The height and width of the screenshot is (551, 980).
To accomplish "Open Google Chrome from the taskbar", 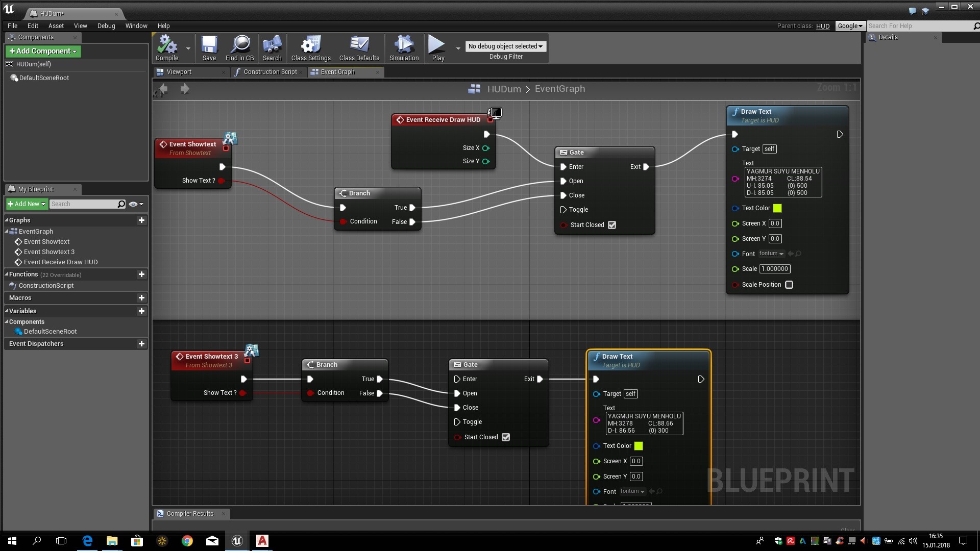I will (x=187, y=541).
